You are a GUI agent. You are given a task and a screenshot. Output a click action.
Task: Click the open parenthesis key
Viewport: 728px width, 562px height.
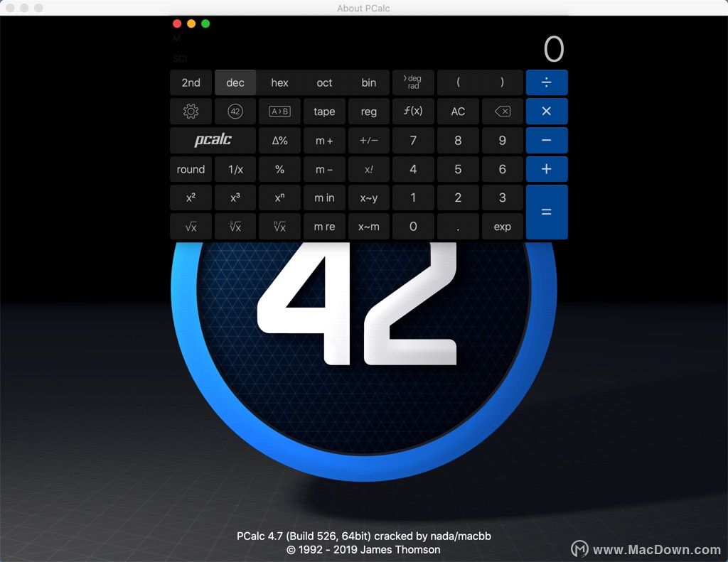pyautogui.click(x=458, y=82)
